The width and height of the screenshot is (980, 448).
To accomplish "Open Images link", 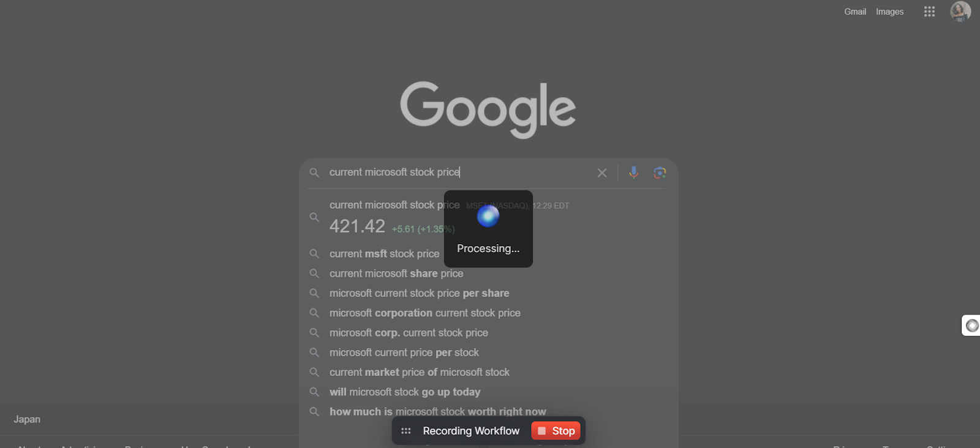I will click(889, 12).
